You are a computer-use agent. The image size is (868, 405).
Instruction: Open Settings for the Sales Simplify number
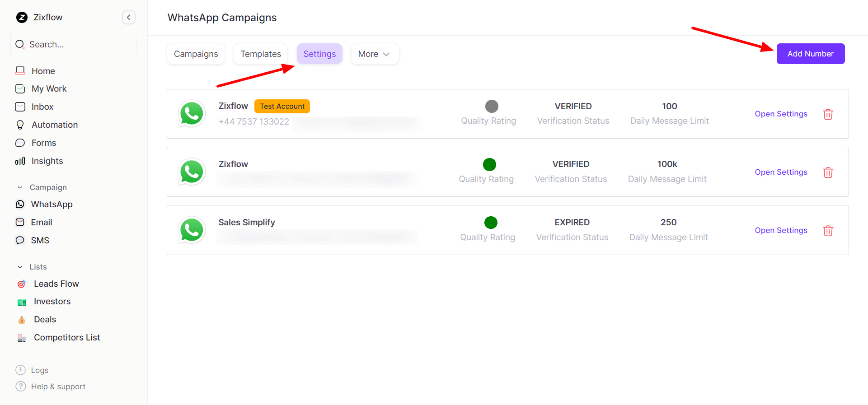point(781,230)
